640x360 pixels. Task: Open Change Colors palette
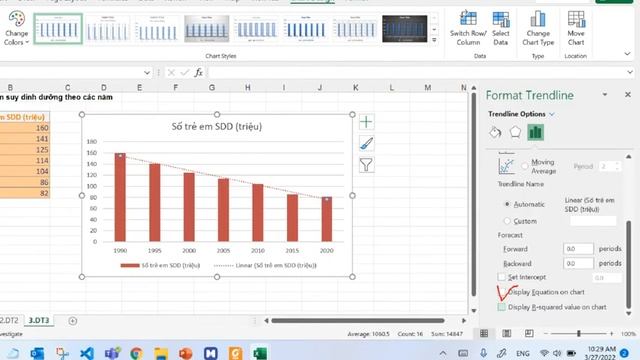[x=16, y=29]
